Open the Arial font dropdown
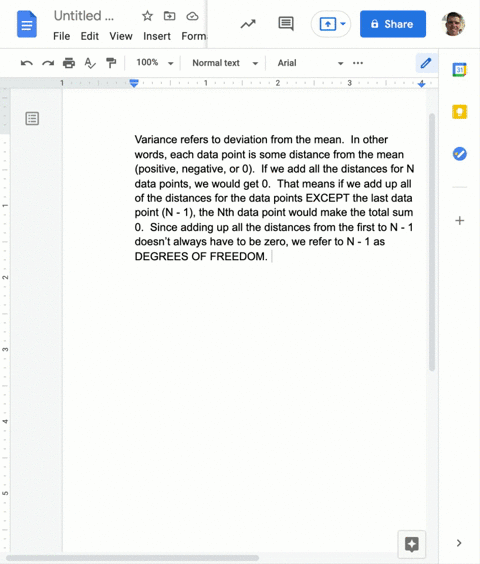This screenshot has height=564, width=480. pyautogui.click(x=310, y=63)
